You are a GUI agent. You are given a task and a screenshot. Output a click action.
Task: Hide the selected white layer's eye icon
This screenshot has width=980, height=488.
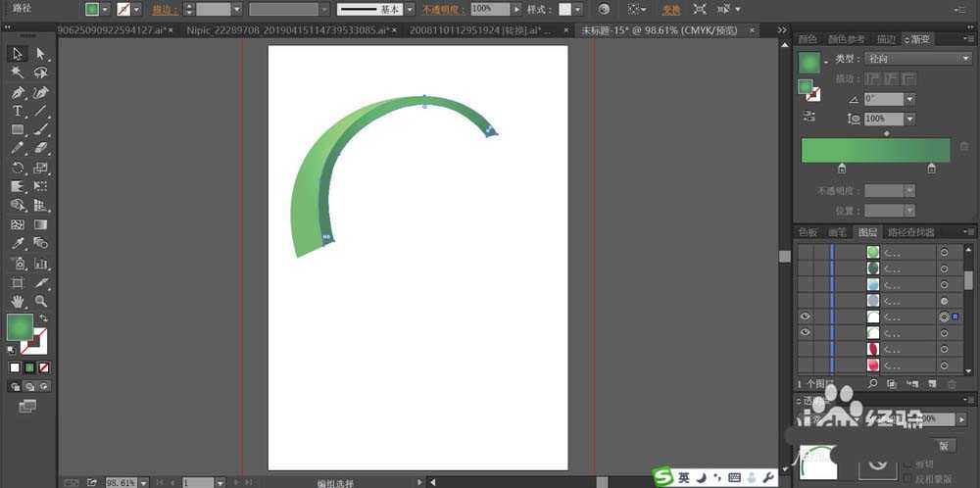coord(806,317)
